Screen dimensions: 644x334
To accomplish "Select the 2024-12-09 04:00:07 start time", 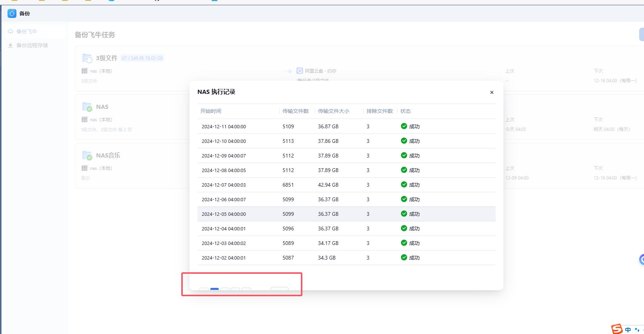I will tap(224, 156).
